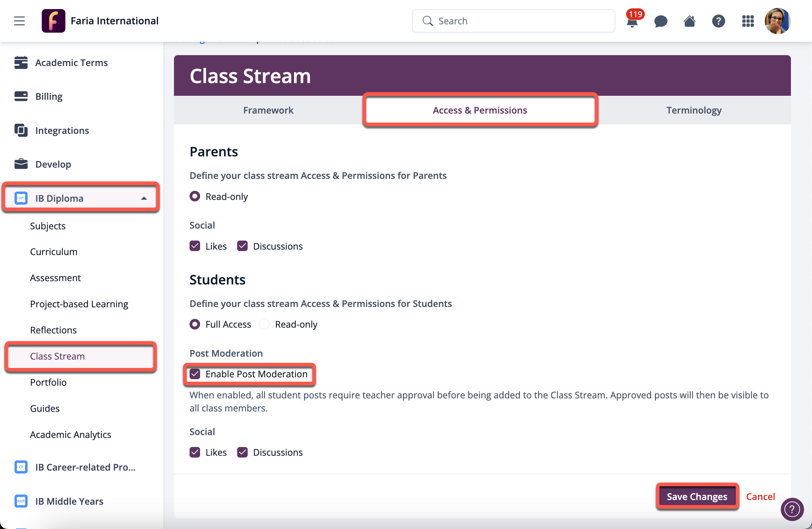Open the hamburger menu
The height and width of the screenshot is (529, 812).
(19, 21)
